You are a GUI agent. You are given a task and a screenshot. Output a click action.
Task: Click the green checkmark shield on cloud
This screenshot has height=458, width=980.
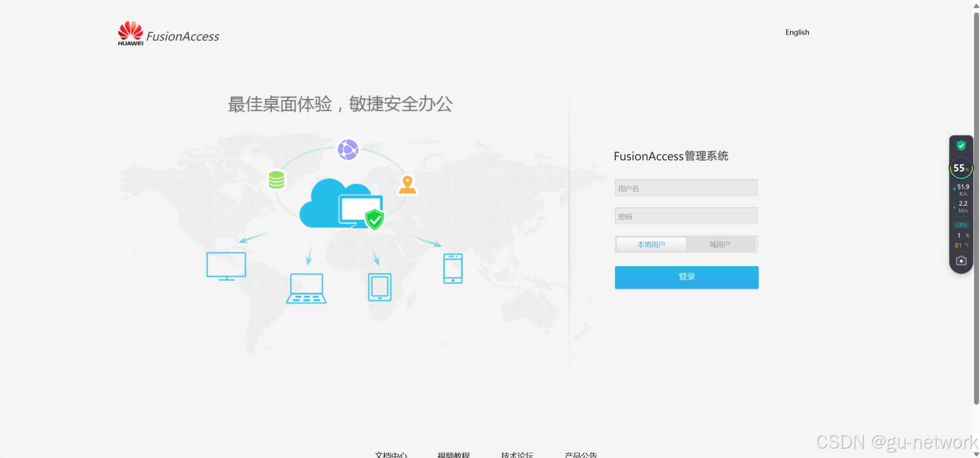tap(375, 219)
